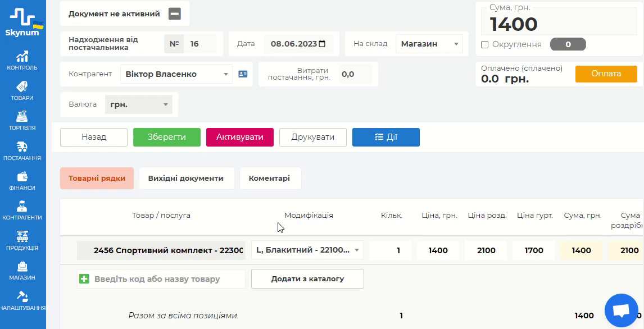Click the contractor card icon
This screenshot has width=644, height=329.
243,74
